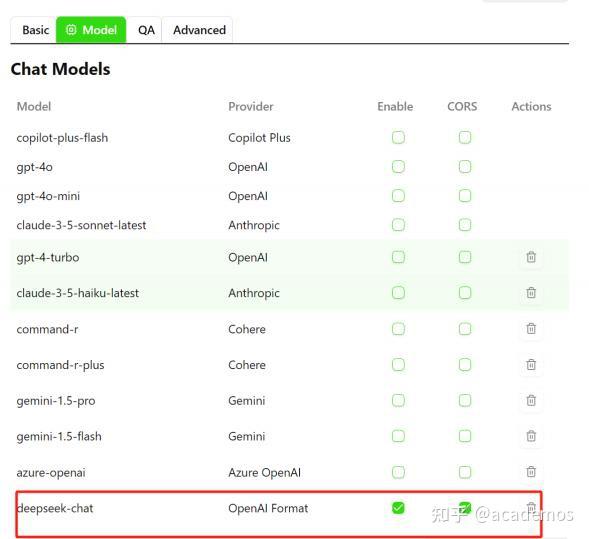Toggle CORS for azure-openai
The height and width of the screenshot is (539, 589).
pyautogui.click(x=465, y=472)
